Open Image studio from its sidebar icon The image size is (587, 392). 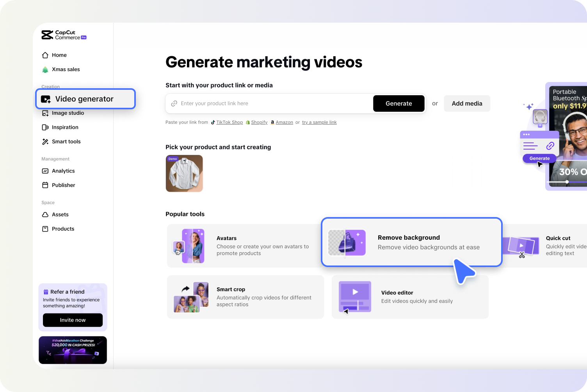pos(45,113)
